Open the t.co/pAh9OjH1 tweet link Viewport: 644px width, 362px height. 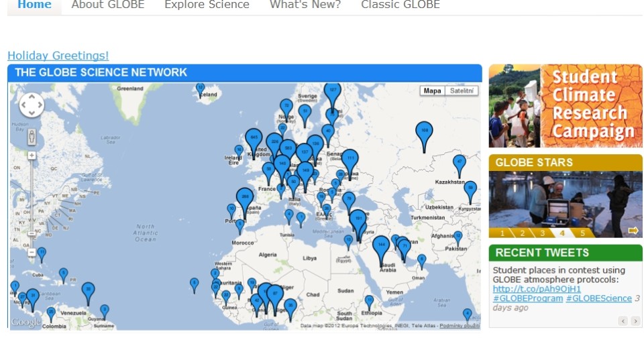point(537,289)
